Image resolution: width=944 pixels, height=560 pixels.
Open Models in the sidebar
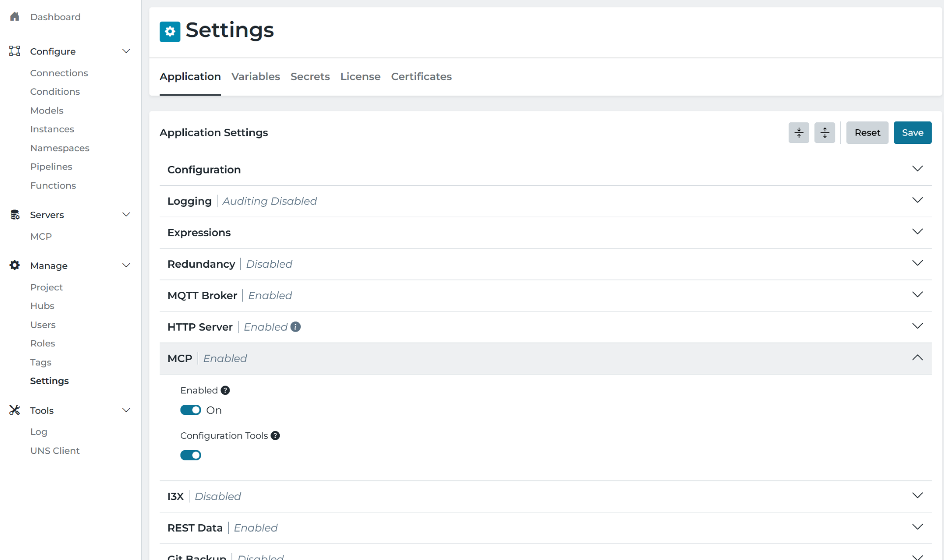click(47, 111)
